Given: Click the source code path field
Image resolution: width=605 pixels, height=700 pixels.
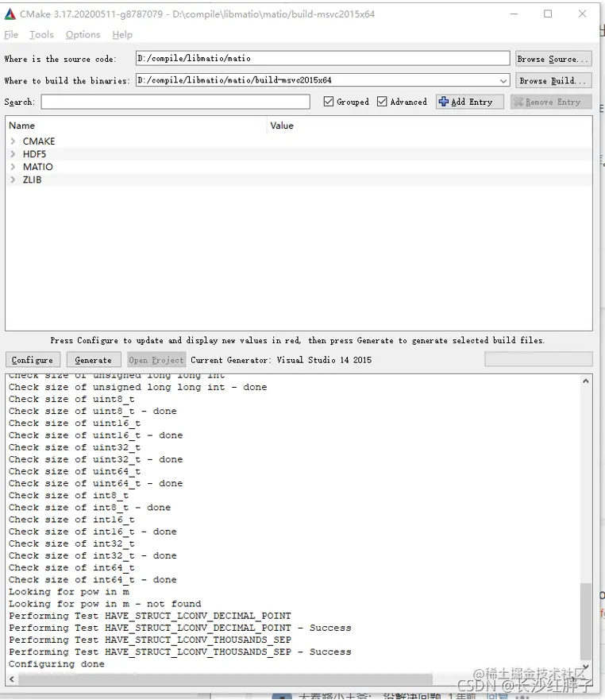Looking at the screenshot, I should point(322,59).
